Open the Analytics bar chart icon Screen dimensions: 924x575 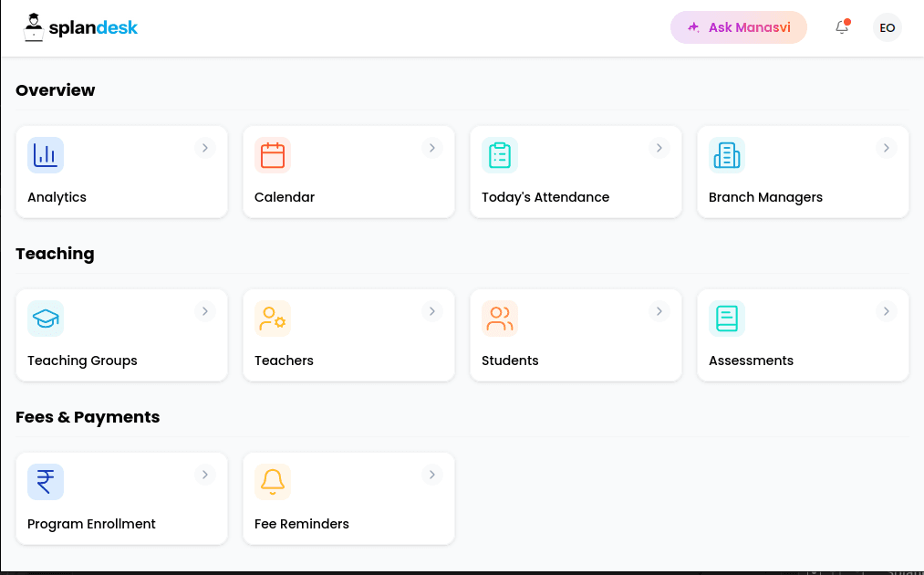coord(46,155)
